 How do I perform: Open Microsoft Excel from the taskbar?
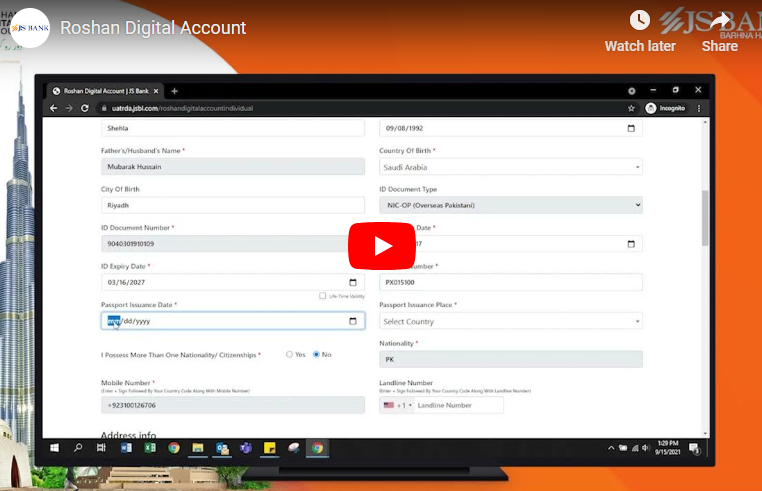coord(150,448)
